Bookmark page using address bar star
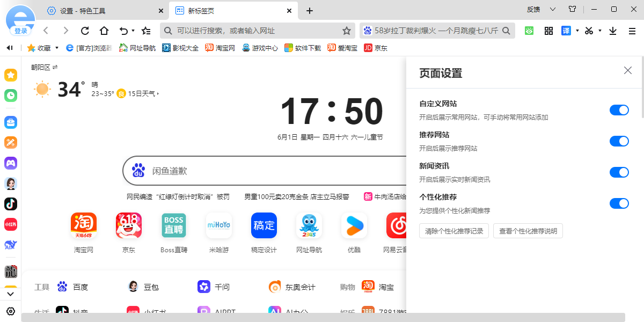This screenshot has height=322, width=644. (347, 31)
